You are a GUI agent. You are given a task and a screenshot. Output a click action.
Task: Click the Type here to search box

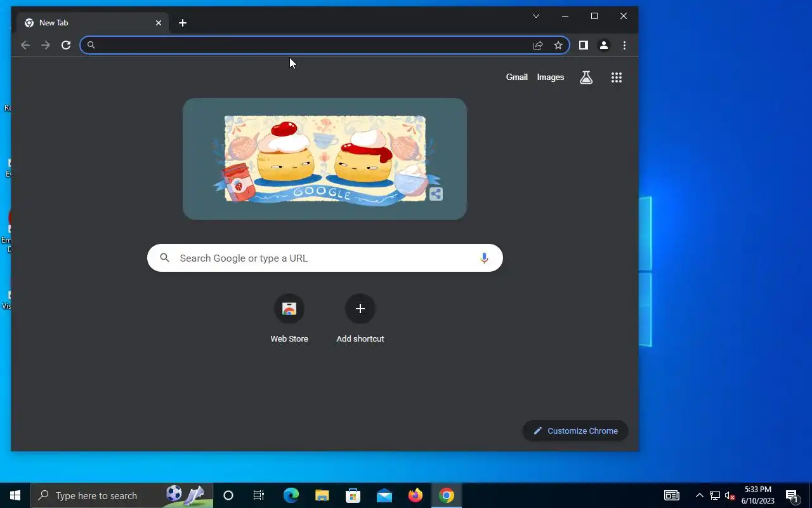point(122,495)
